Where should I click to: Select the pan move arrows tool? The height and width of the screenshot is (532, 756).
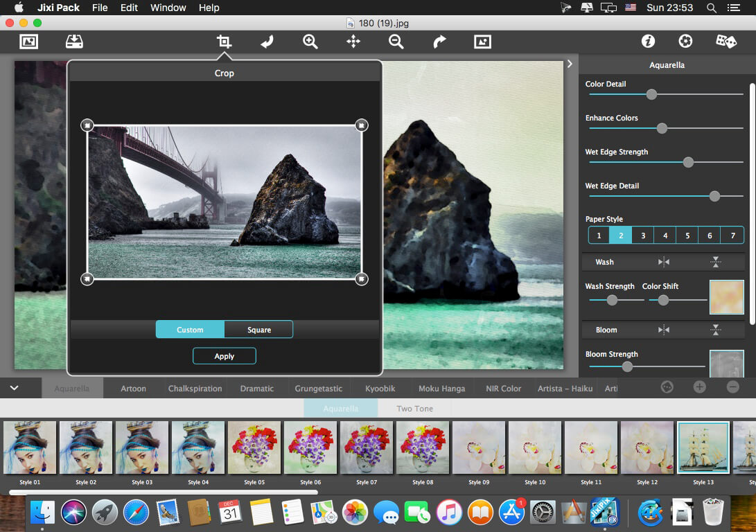pos(353,42)
